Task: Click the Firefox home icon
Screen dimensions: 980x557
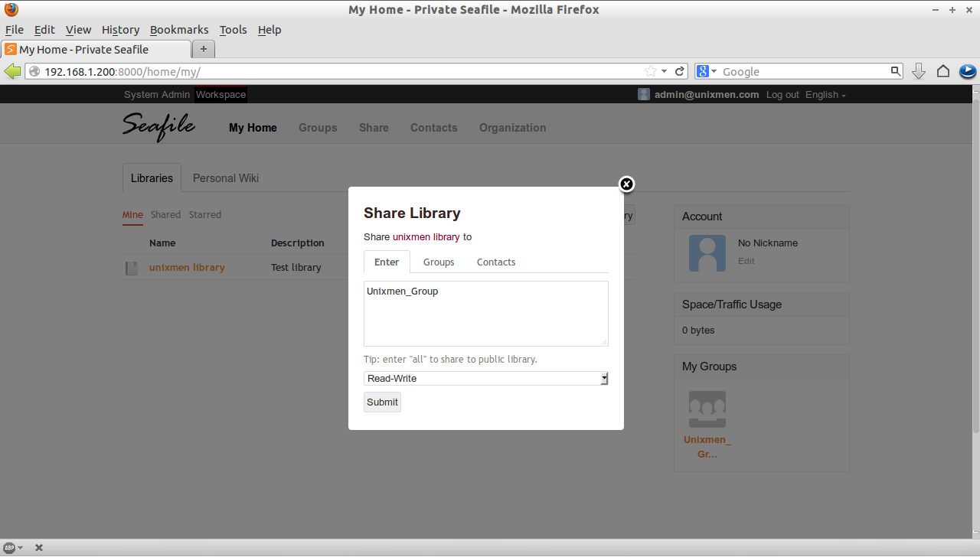Action: [x=943, y=71]
